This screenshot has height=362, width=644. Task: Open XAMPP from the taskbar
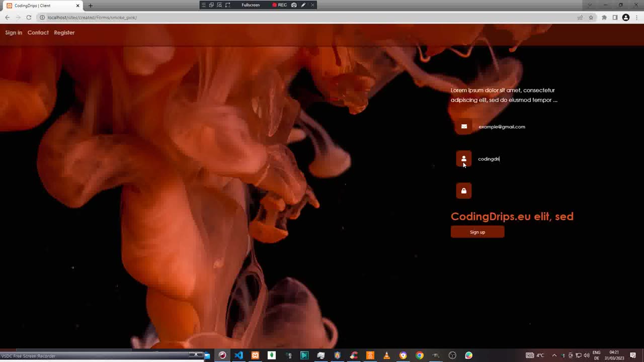click(x=255, y=355)
